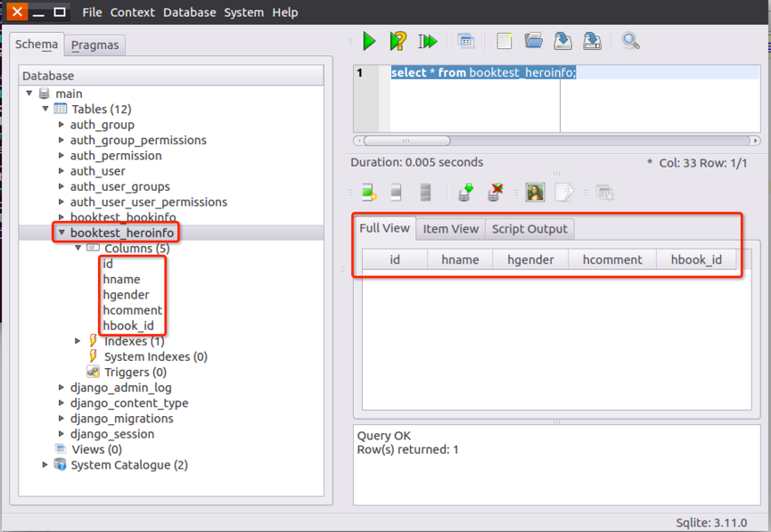Click the SQL editor horizontal scrollbar
Screen dimensions: 771x532
(407, 141)
